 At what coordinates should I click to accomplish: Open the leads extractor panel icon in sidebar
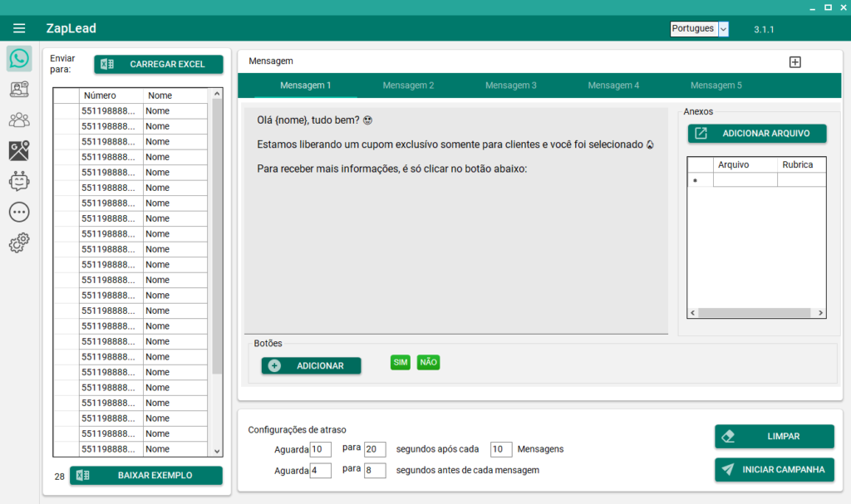click(x=18, y=89)
